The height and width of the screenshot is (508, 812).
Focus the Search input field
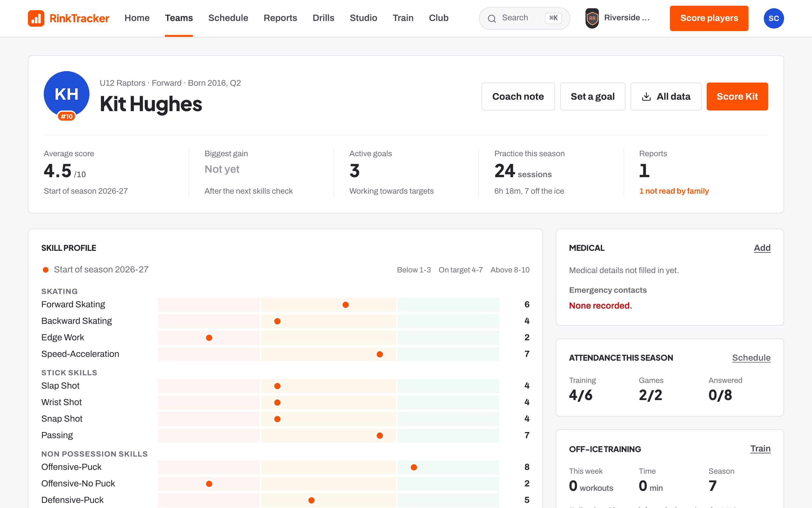(524, 18)
